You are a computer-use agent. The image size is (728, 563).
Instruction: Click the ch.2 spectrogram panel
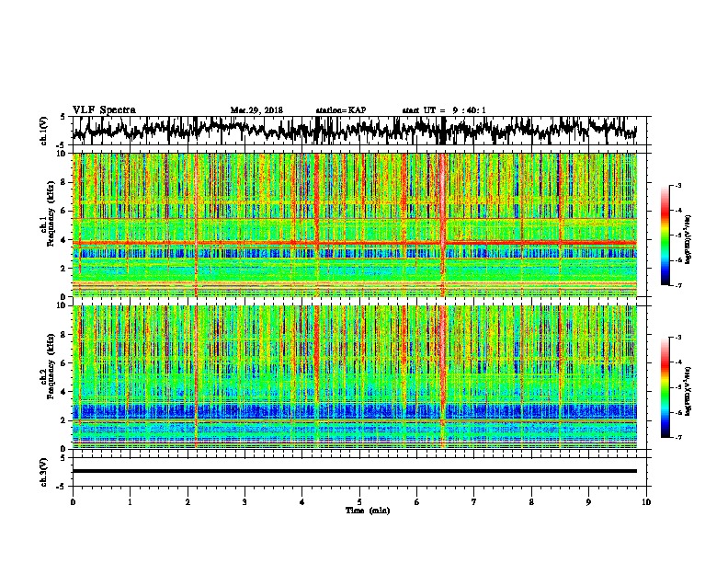tap(354, 377)
